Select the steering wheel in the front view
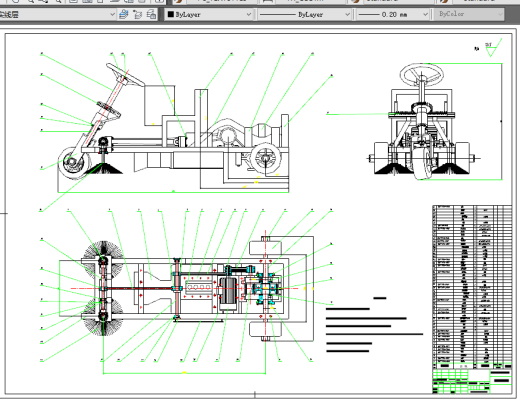The height and width of the screenshot is (402, 520). pyautogui.click(x=422, y=74)
